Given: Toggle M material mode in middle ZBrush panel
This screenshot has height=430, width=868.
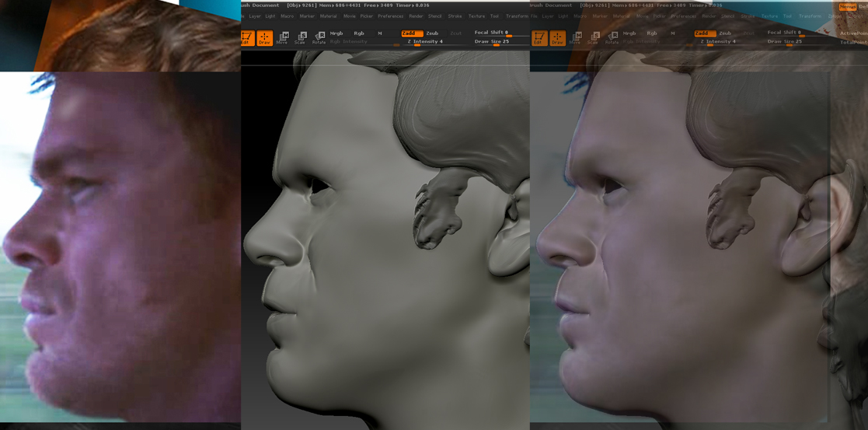Looking at the screenshot, I should (x=380, y=33).
